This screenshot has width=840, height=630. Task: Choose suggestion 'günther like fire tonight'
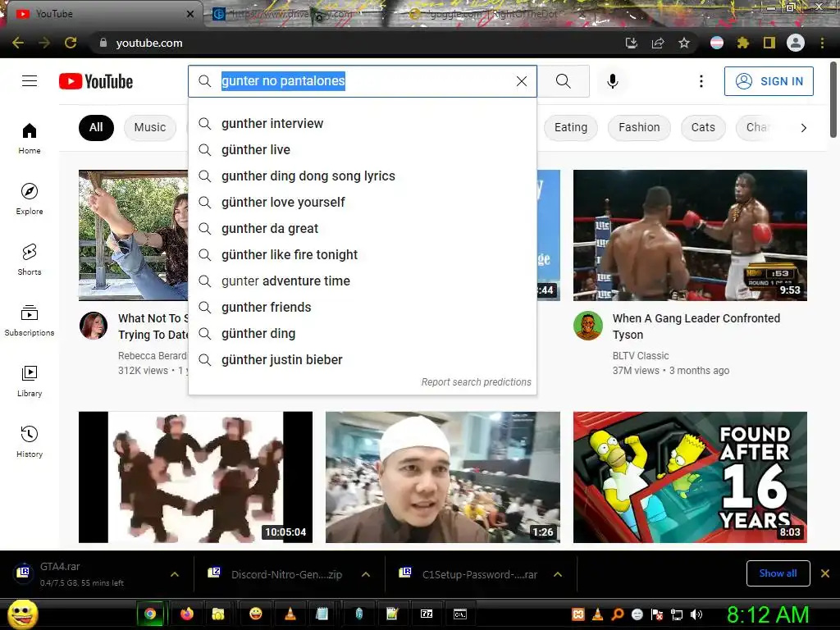[x=363, y=254]
